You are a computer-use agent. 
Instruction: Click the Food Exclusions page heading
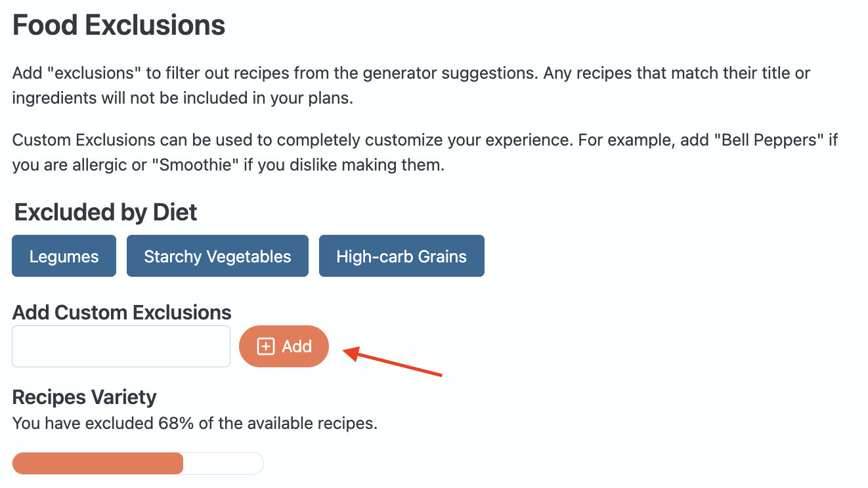pyautogui.click(x=119, y=26)
